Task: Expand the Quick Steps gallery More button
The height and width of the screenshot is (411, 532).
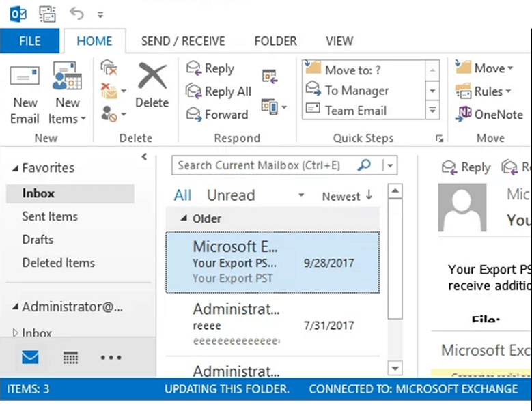Action: click(432, 110)
